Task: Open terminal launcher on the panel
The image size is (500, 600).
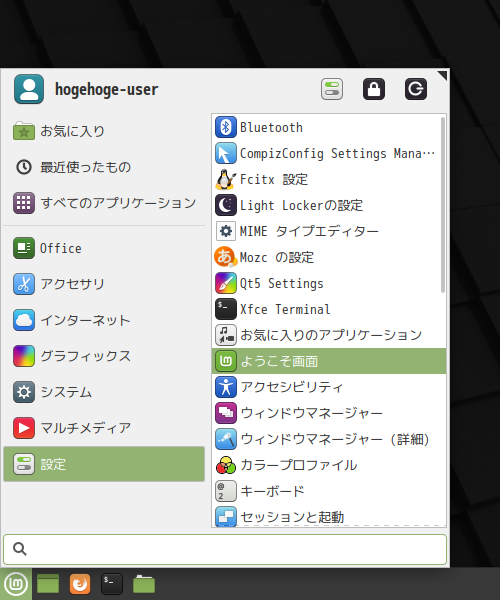Action: (x=112, y=584)
